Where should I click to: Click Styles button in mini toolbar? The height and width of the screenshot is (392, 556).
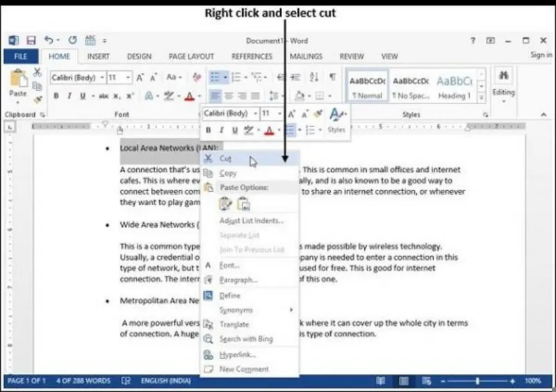coord(336,121)
